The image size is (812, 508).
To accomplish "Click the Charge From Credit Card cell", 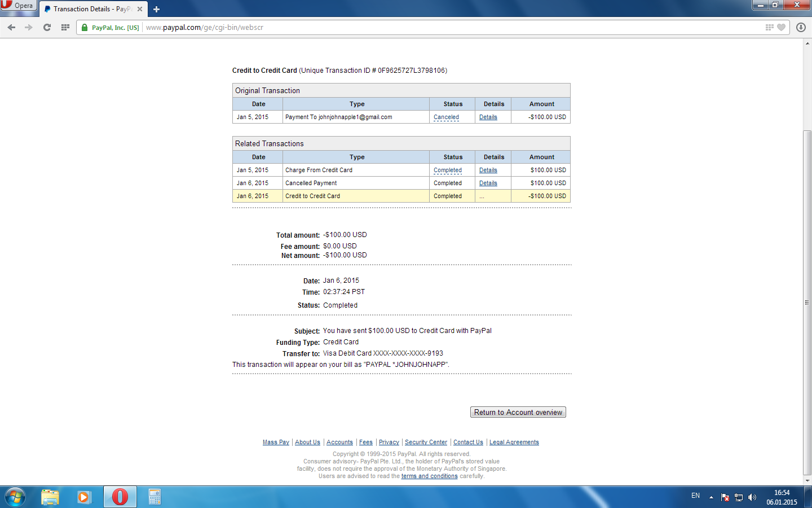I will click(x=356, y=170).
